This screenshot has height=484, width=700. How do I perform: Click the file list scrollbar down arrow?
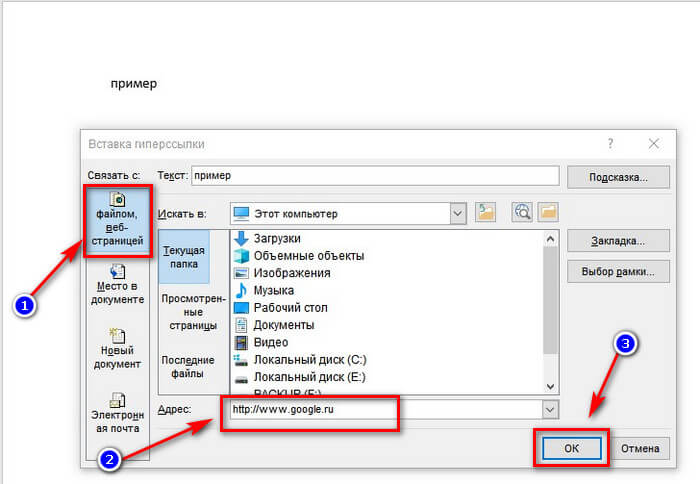point(550,387)
